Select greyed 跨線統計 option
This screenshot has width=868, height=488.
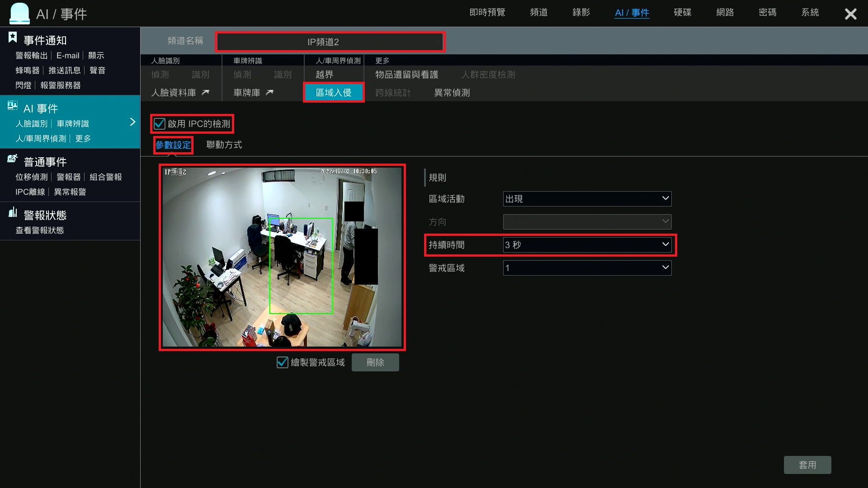393,93
